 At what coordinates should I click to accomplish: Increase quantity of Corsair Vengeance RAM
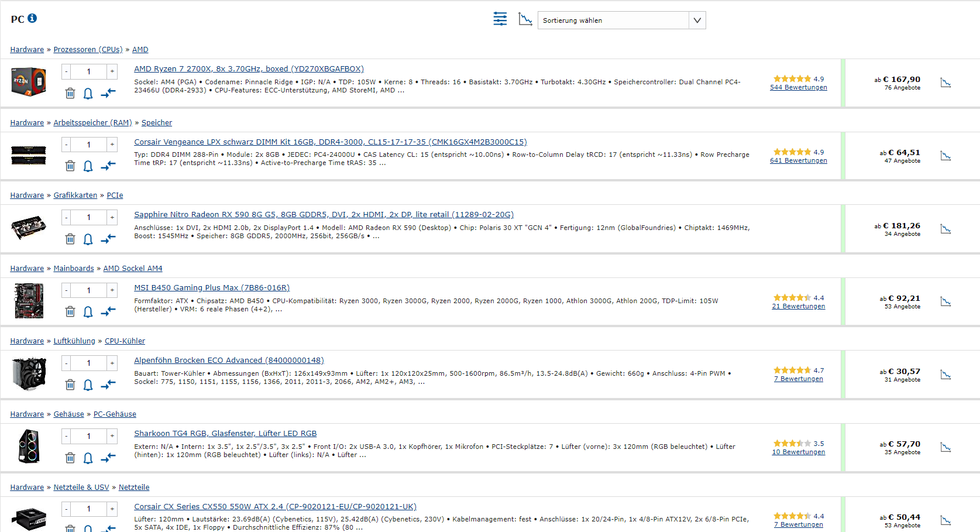112,145
